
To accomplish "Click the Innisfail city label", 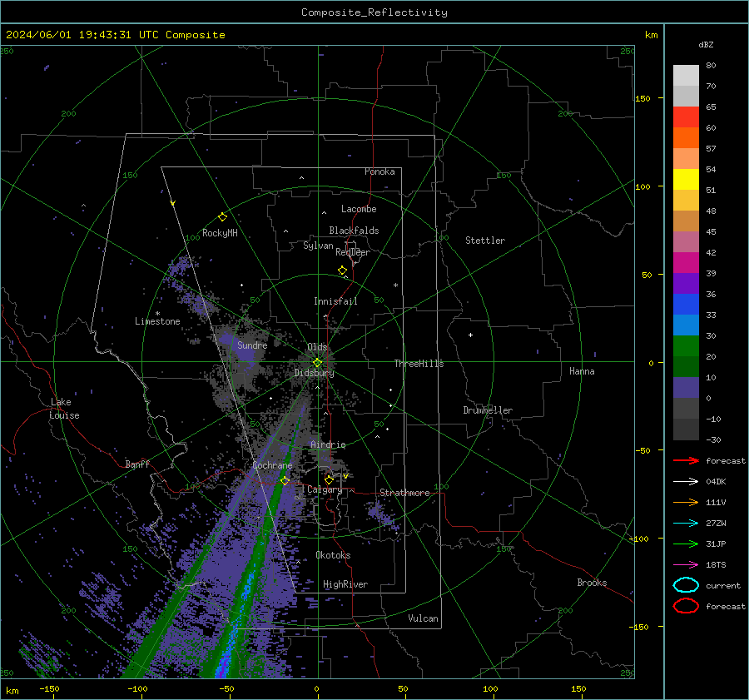I will point(335,301).
